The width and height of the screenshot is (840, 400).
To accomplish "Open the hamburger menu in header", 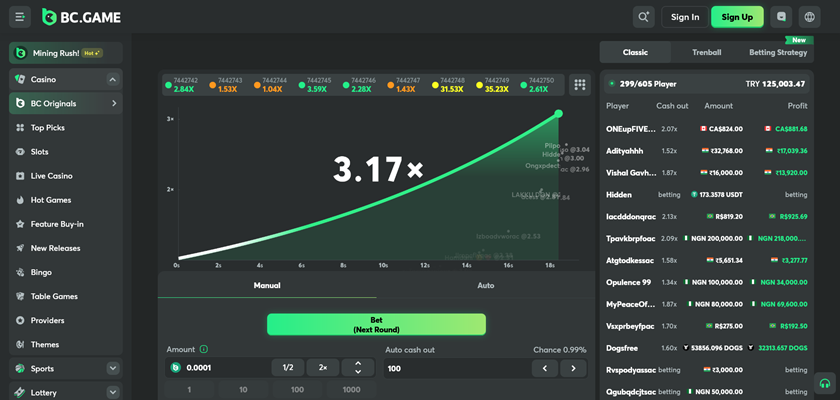I will [x=20, y=16].
